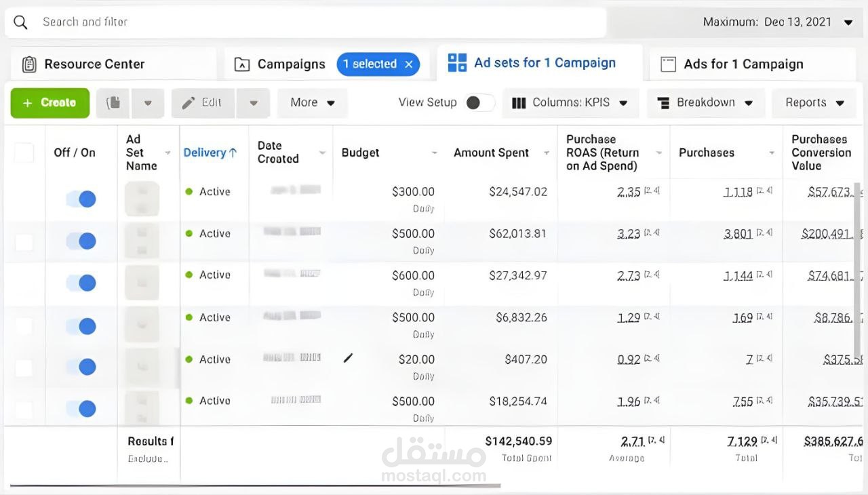Click the Ad sets grid icon
The image size is (868, 495).
tap(458, 63)
